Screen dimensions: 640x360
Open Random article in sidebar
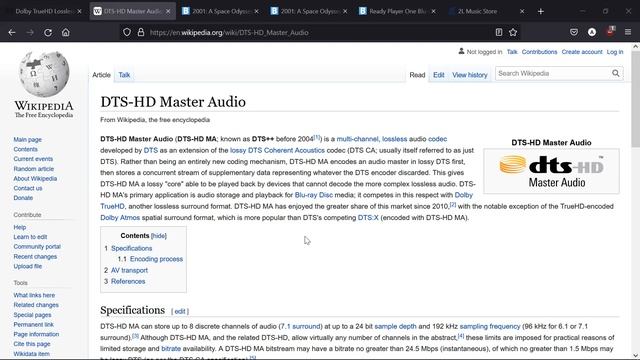33,169
